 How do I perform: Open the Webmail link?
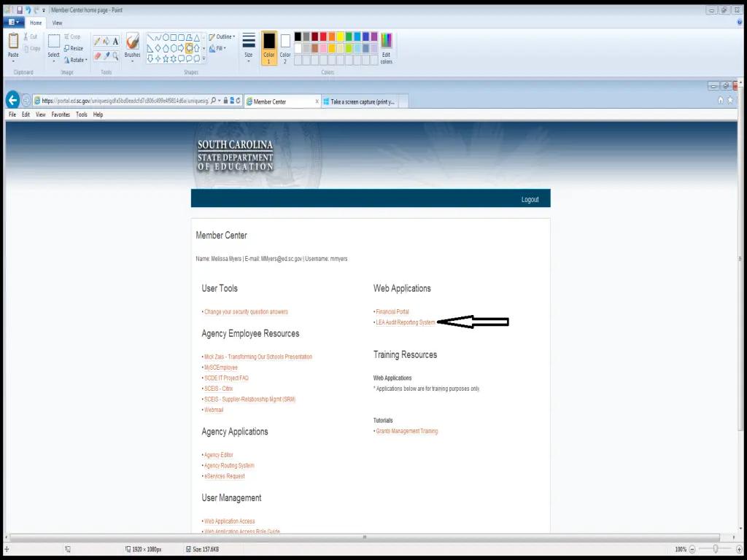214,410
